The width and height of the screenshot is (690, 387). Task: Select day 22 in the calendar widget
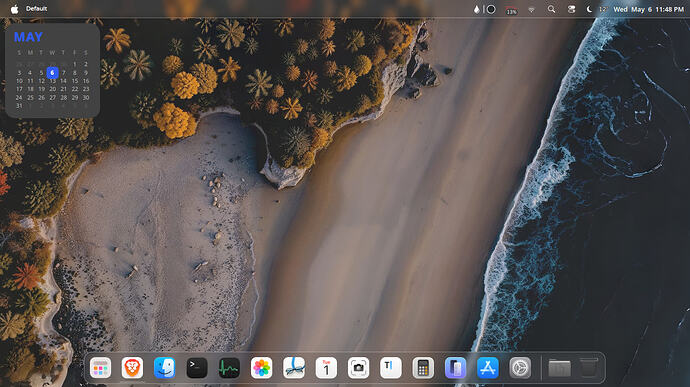[x=75, y=89]
